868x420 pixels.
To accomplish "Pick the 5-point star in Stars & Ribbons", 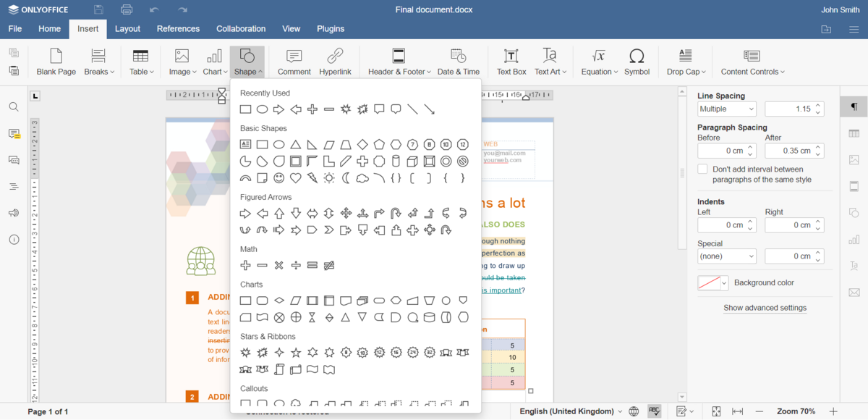I will 296,353.
